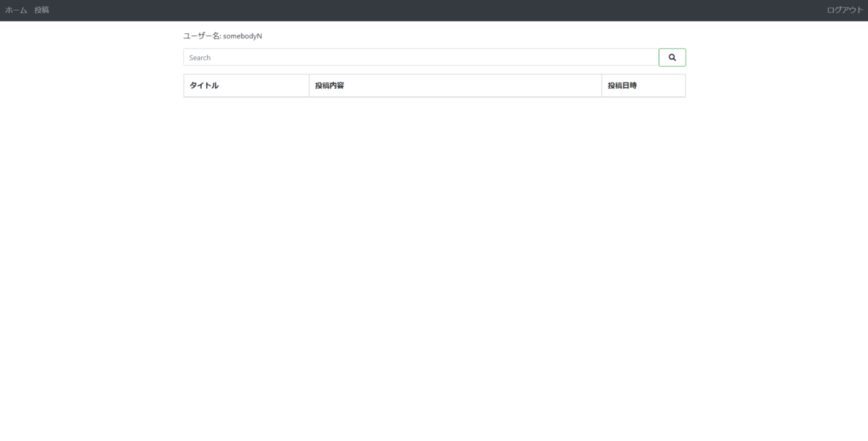
Task: Click the search glyph at the bar's right end
Action: (x=672, y=56)
